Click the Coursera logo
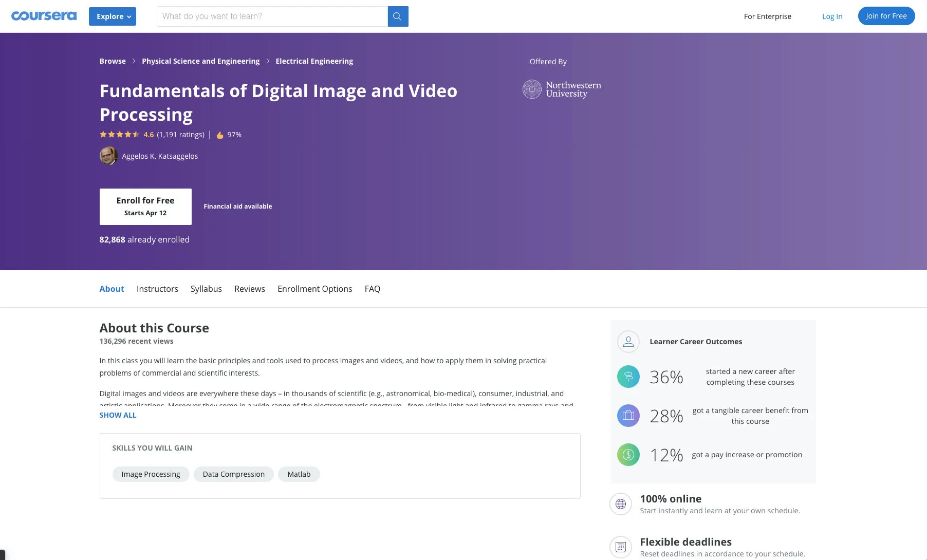927x560 pixels. coord(44,16)
